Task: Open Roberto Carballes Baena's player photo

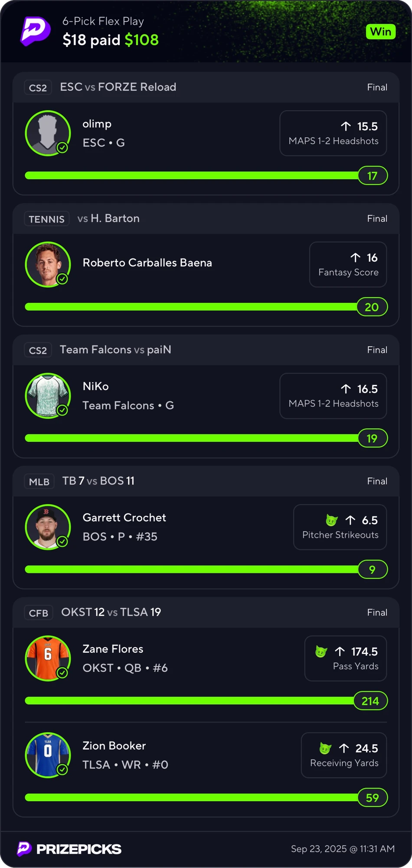Action: [x=48, y=264]
